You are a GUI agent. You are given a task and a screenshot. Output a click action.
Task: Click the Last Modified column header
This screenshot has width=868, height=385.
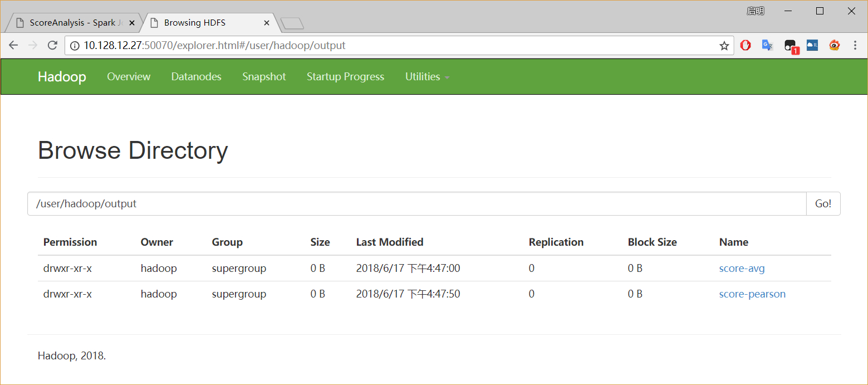click(390, 242)
